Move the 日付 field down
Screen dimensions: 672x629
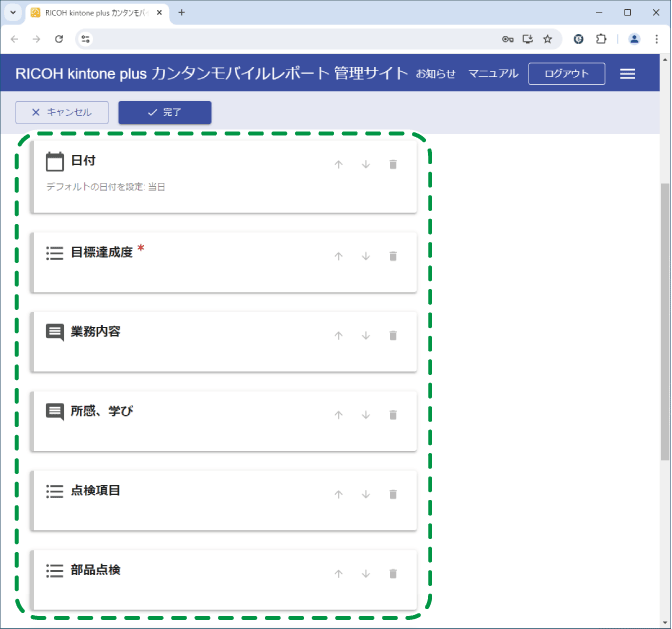[x=366, y=165]
